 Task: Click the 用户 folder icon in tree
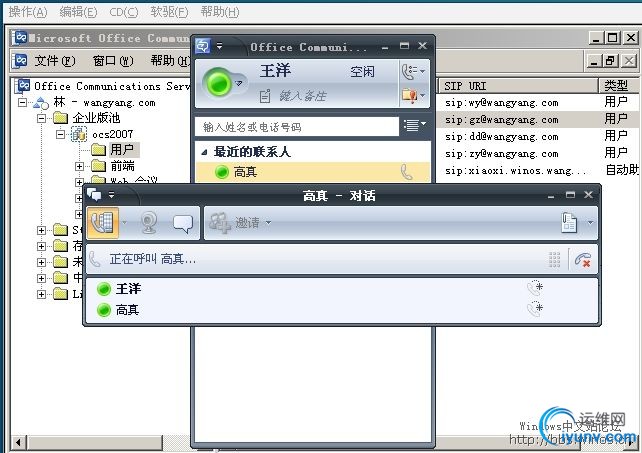pos(98,149)
